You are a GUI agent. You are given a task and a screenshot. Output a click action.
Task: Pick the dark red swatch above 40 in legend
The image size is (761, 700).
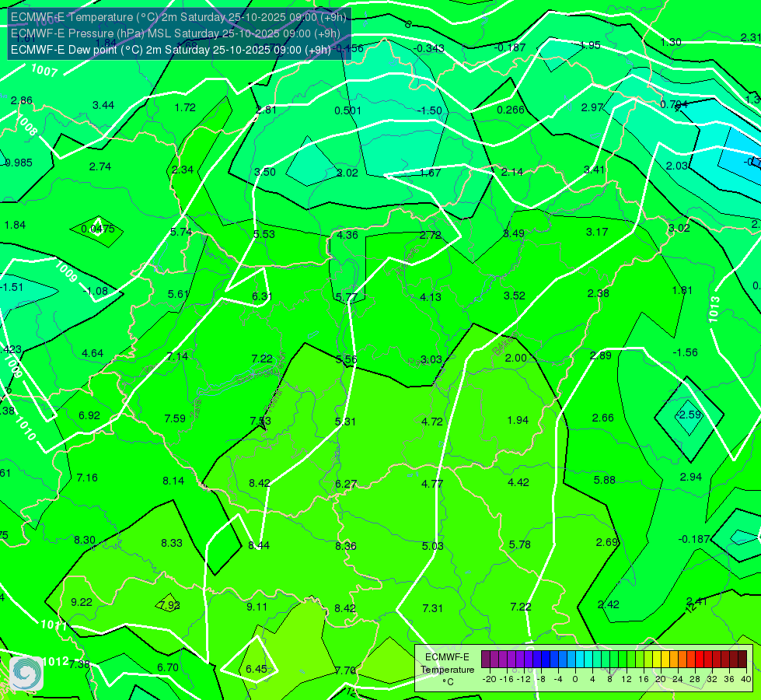(x=742, y=660)
